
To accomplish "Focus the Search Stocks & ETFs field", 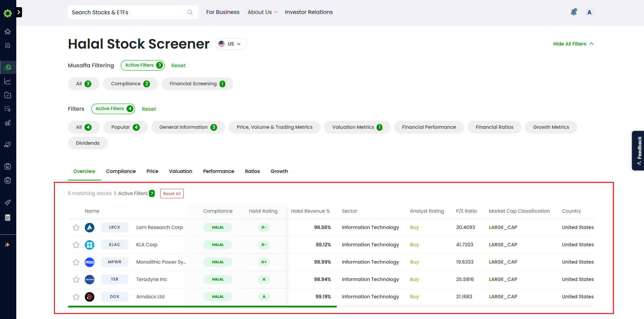I will [x=133, y=12].
